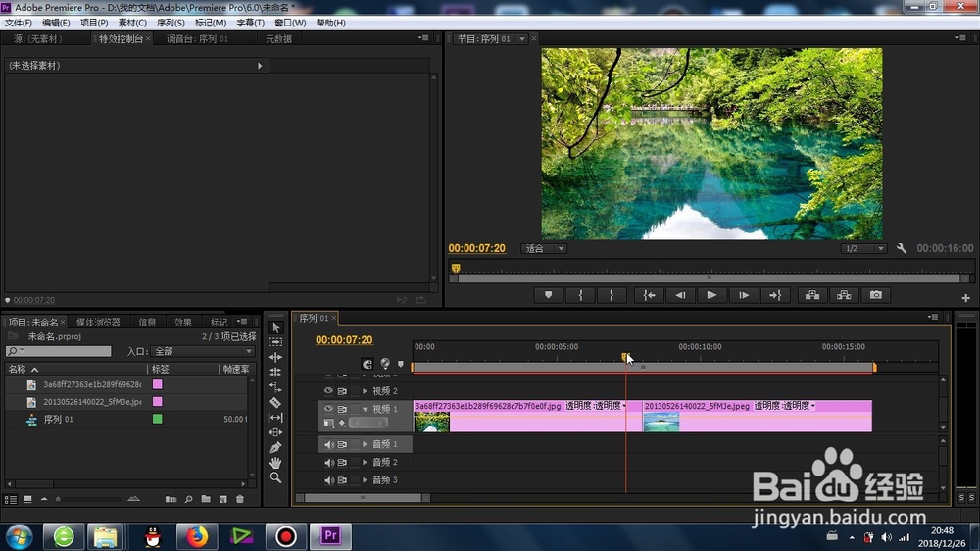Click the project panel trash icon

click(240, 499)
